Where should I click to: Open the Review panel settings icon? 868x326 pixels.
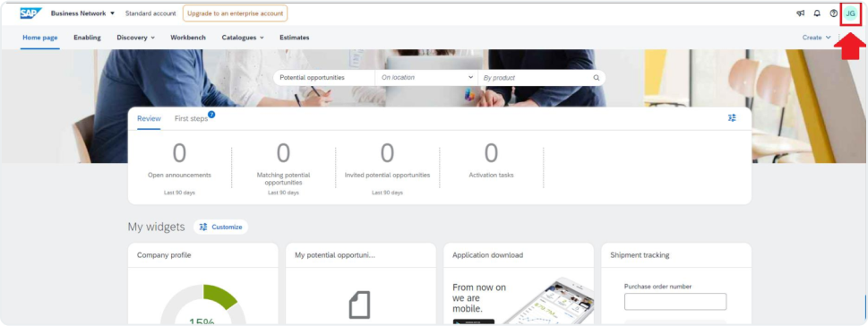733,118
